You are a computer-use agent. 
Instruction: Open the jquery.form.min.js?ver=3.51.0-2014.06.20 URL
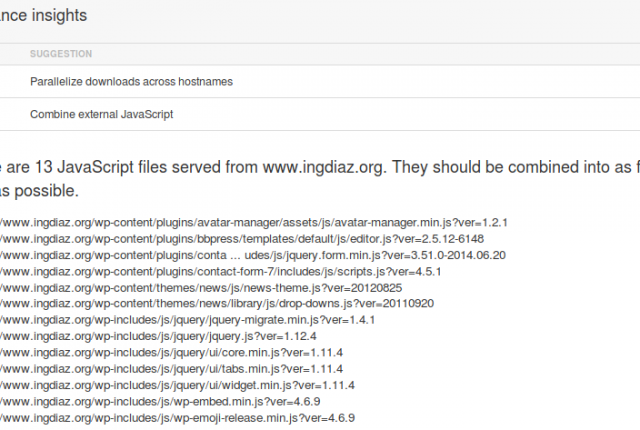(x=253, y=255)
